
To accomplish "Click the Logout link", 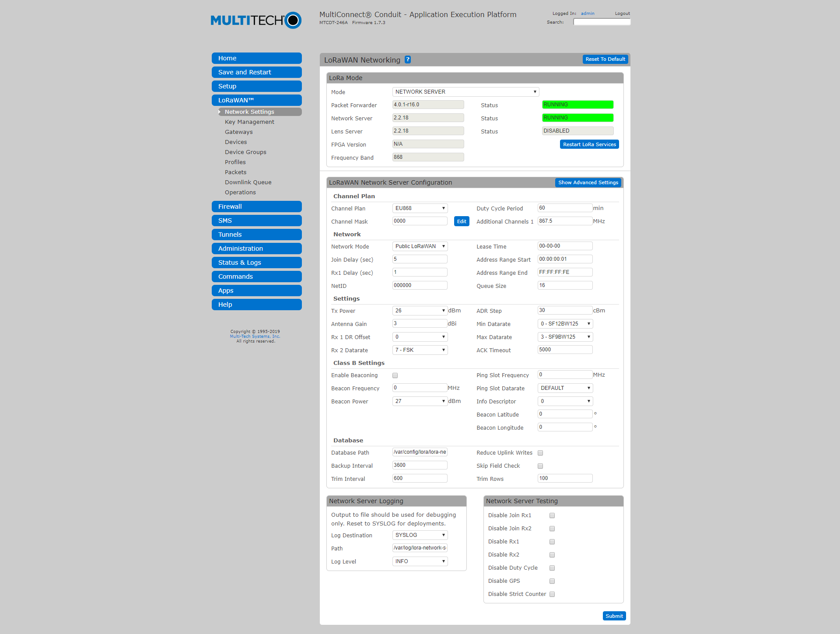I will click(x=622, y=14).
